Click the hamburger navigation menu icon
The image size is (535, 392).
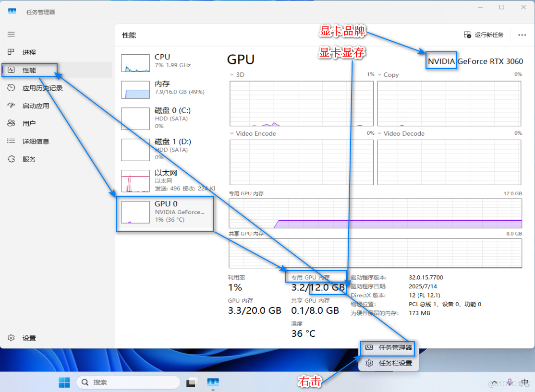11,34
